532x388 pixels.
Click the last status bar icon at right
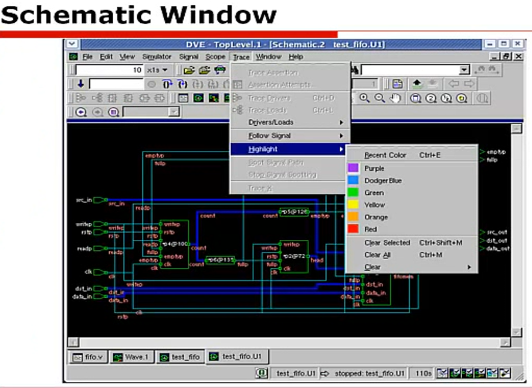pos(505,373)
